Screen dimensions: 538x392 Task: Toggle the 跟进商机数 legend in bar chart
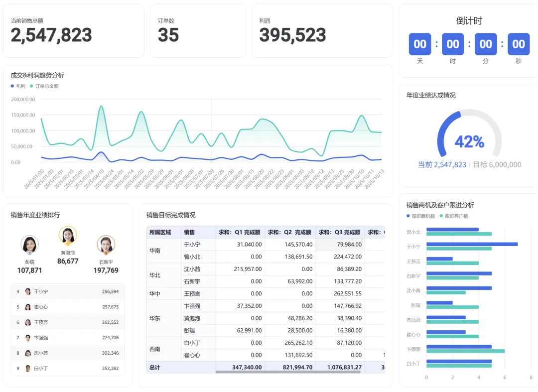coord(420,216)
